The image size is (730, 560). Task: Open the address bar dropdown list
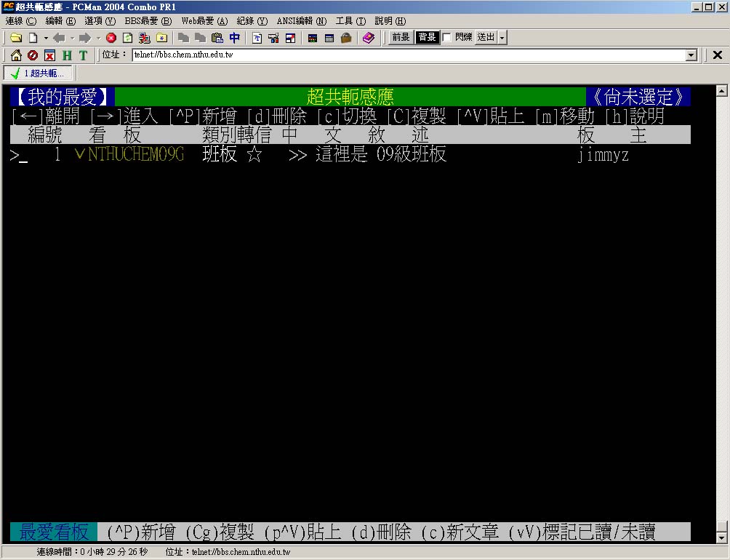pos(691,55)
